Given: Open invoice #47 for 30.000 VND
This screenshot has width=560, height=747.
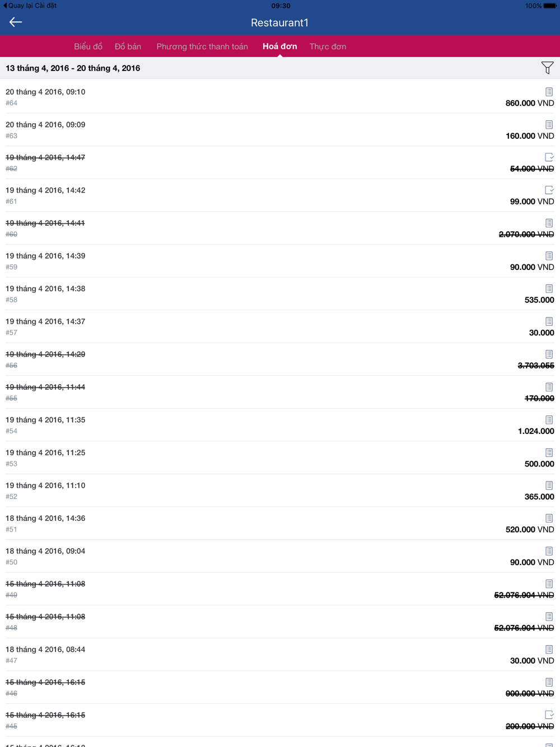Looking at the screenshot, I should 280,655.
